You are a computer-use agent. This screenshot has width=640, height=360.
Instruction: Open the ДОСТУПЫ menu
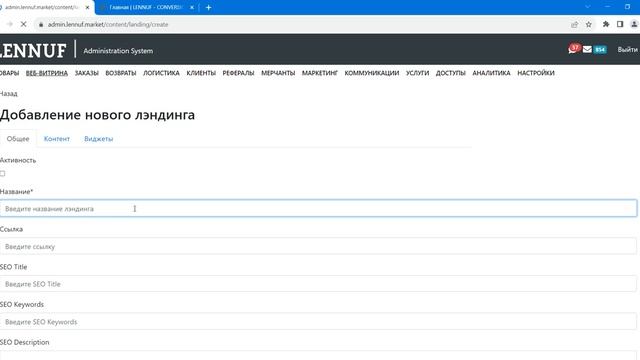tap(451, 73)
